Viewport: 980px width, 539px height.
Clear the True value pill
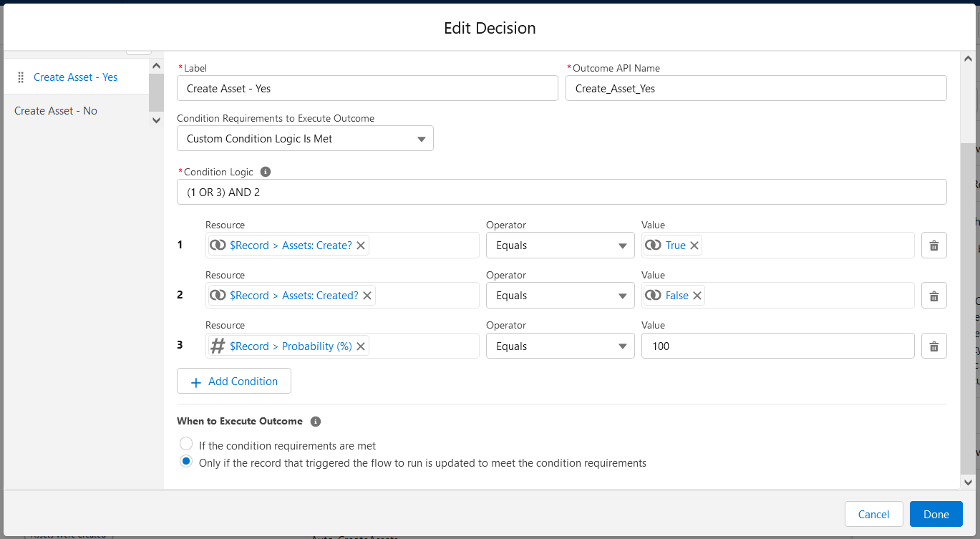click(x=694, y=246)
